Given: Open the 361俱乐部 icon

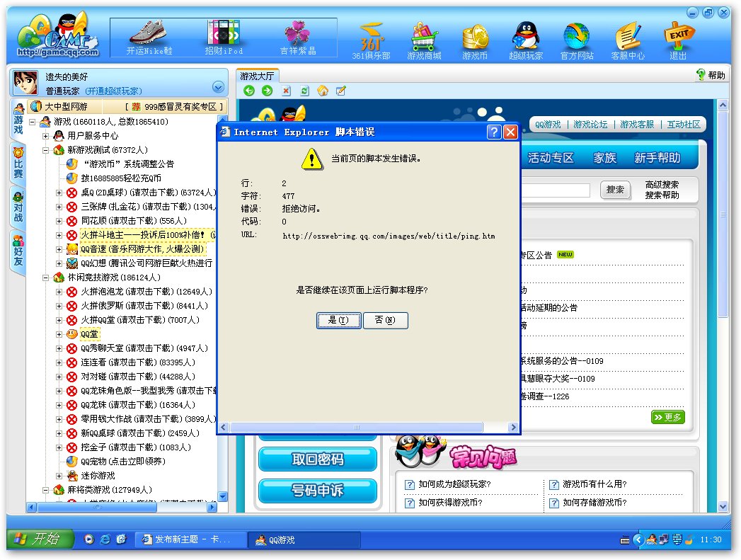Looking at the screenshot, I should pyautogui.click(x=371, y=41).
